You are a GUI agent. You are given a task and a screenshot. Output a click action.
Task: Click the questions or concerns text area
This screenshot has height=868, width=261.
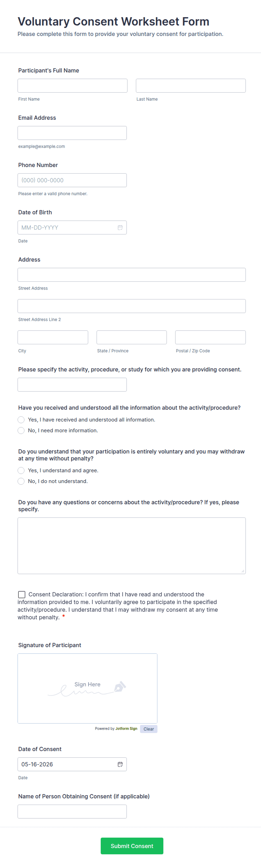[x=132, y=546]
